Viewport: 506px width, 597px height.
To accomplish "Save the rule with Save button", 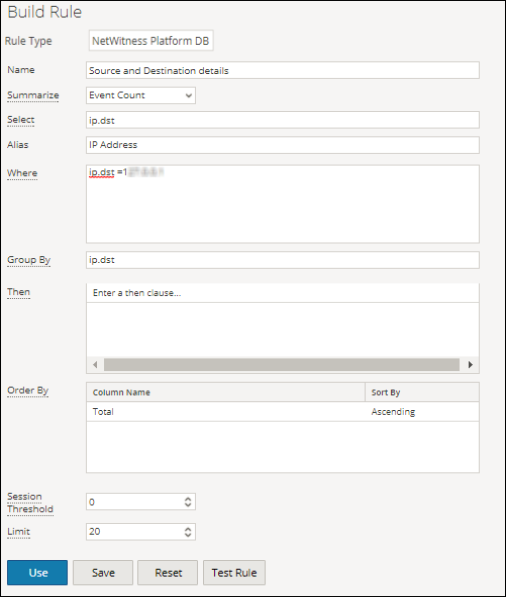I will (x=103, y=573).
